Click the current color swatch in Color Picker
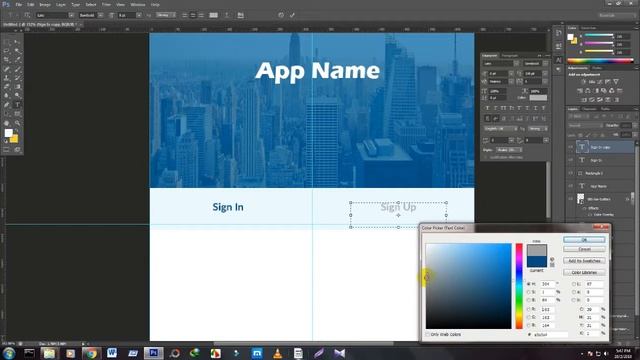640x360 pixels. tap(537, 262)
